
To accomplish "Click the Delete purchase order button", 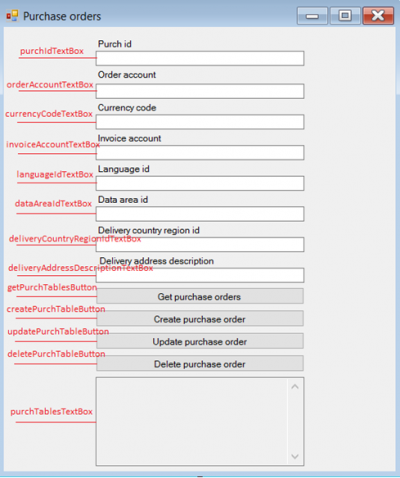I will point(200,363).
